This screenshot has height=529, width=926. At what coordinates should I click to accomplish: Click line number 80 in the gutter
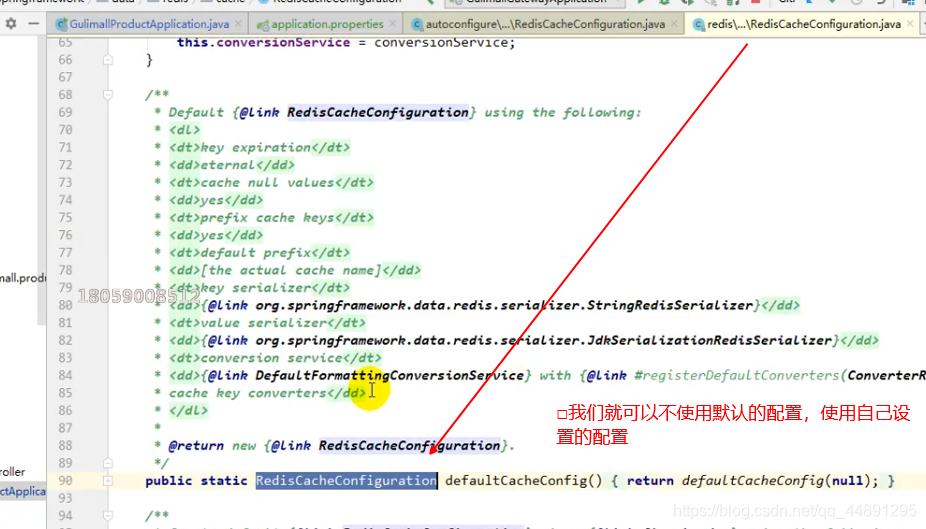(65, 305)
